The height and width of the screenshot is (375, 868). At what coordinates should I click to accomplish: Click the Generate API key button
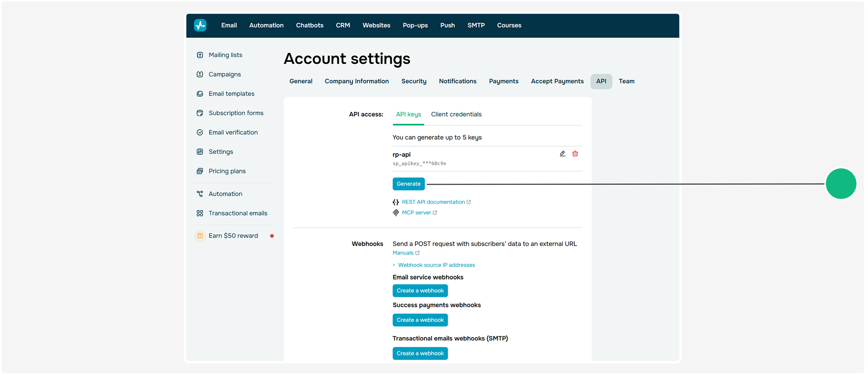409,184
